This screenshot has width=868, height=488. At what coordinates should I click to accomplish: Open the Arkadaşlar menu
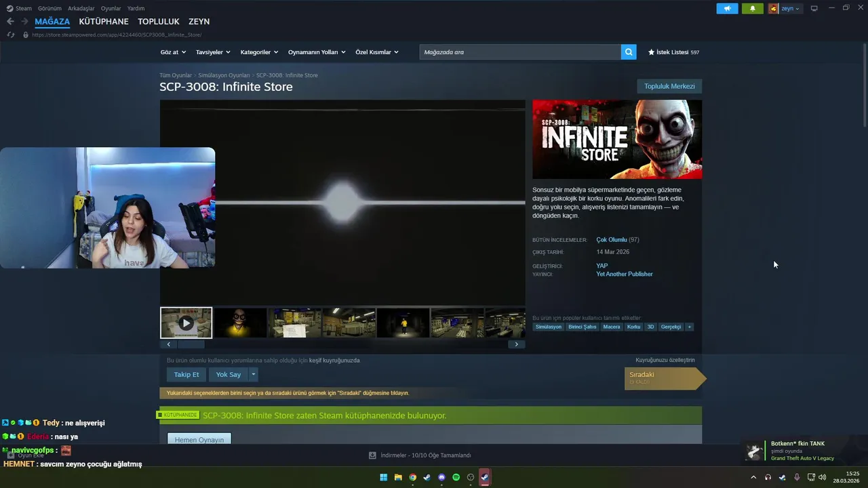(x=81, y=9)
